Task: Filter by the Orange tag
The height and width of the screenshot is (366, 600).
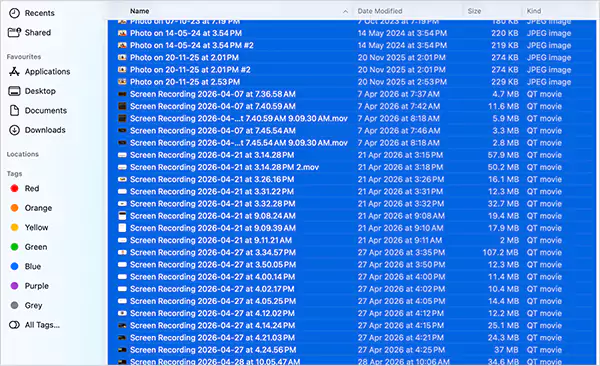Action: pos(31,208)
